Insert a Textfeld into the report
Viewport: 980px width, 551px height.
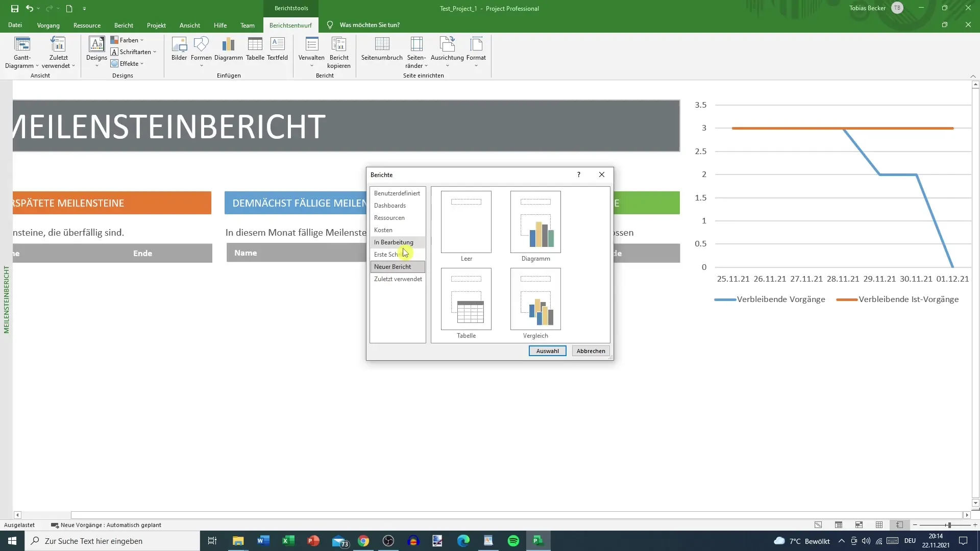277,49
